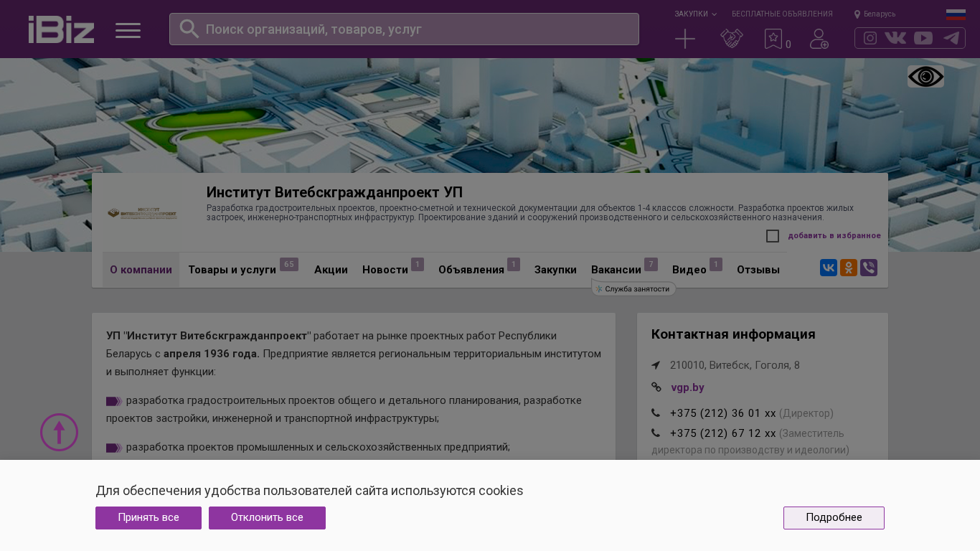The width and height of the screenshot is (980, 551).
Task: Click the plus add icon in header
Action: click(x=685, y=39)
